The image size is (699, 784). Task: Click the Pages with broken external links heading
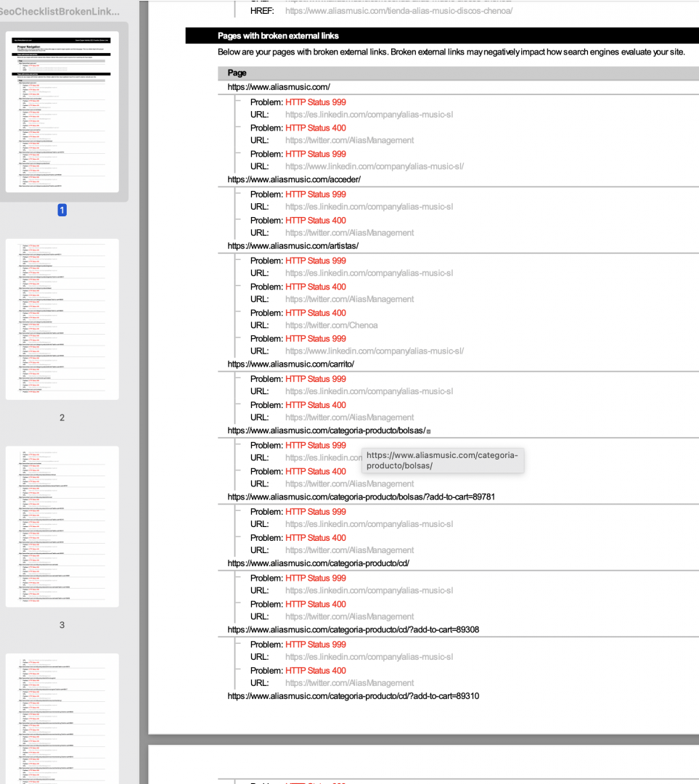[278, 36]
